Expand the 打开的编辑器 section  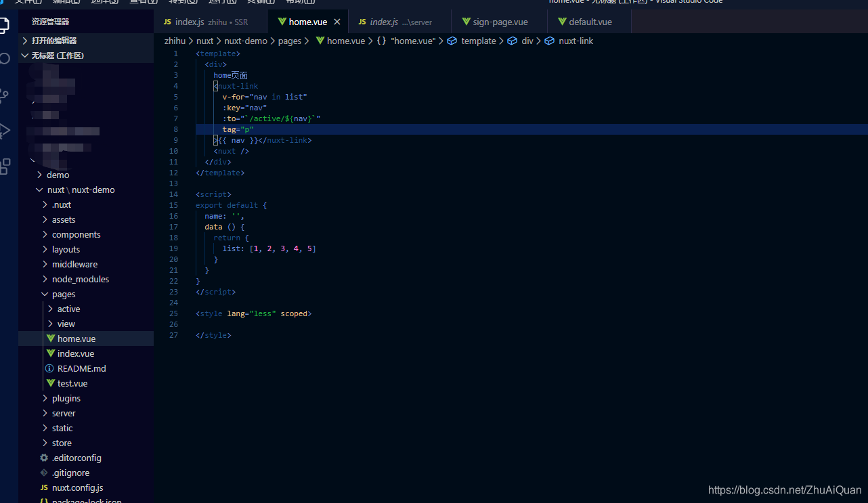pos(86,41)
